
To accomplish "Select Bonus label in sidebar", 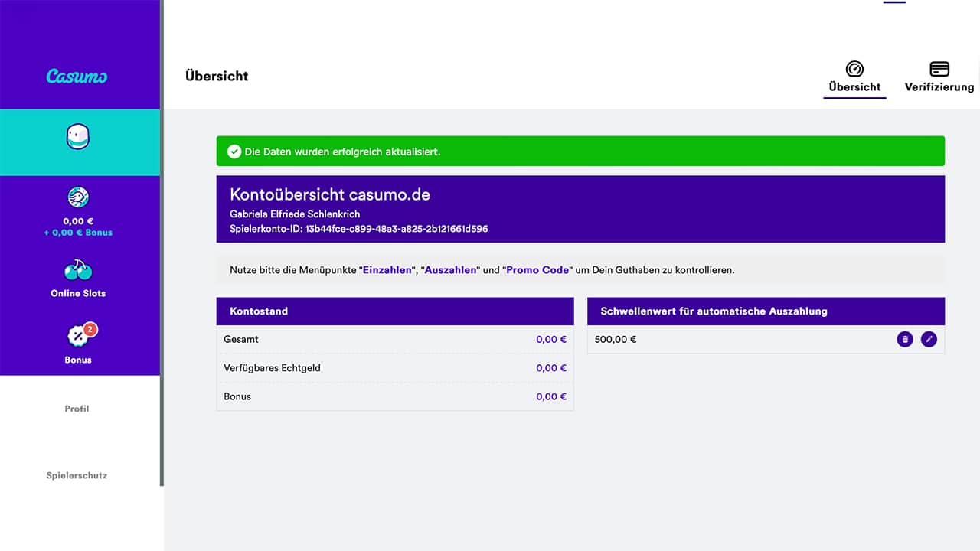I will tap(78, 360).
